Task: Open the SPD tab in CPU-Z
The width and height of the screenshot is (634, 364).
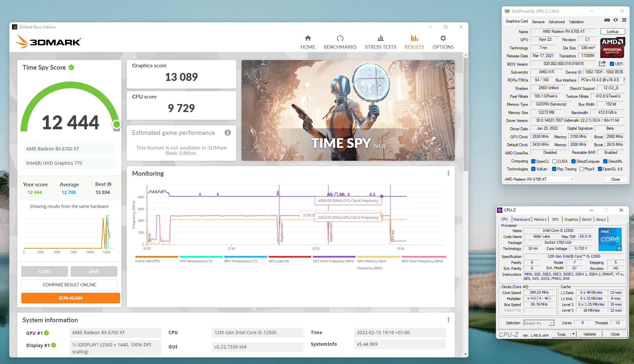Action: pos(555,219)
